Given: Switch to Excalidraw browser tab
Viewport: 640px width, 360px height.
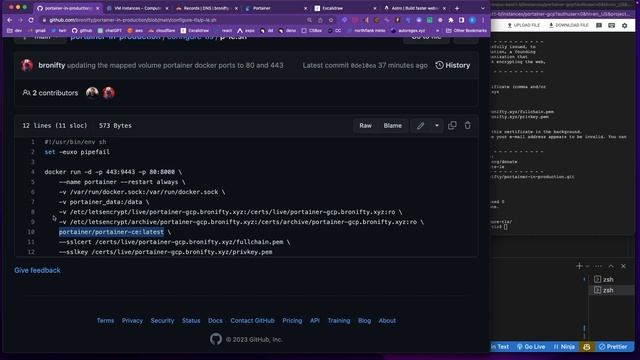Looking at the screenshot, I should point(345,8).
